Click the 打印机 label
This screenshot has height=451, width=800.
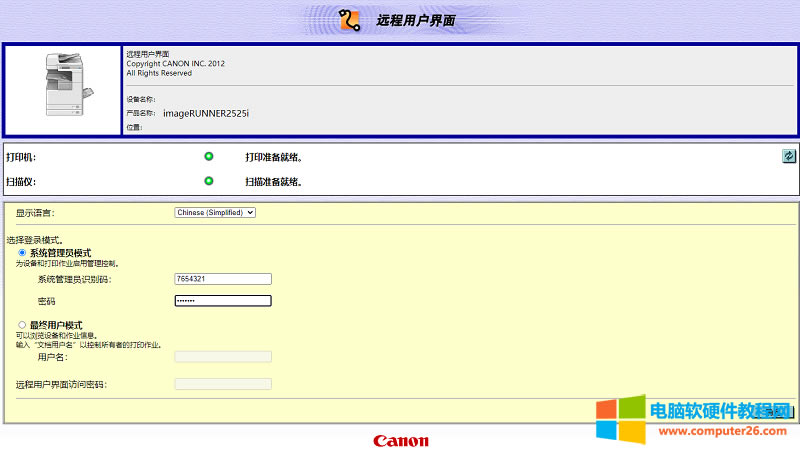pos(21,157)
